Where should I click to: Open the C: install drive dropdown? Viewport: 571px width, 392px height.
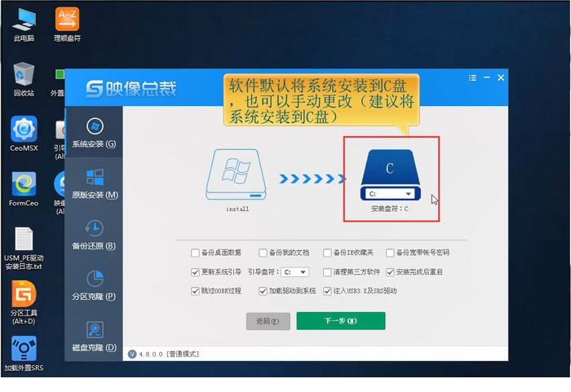390,194
